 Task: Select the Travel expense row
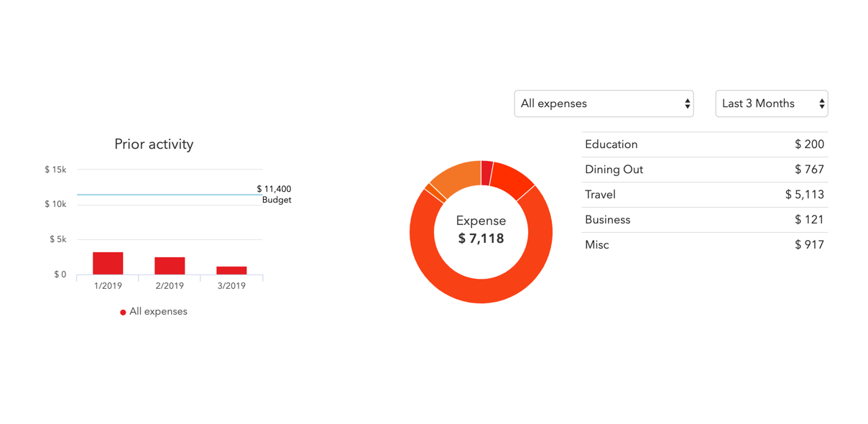tap(704, 195)
